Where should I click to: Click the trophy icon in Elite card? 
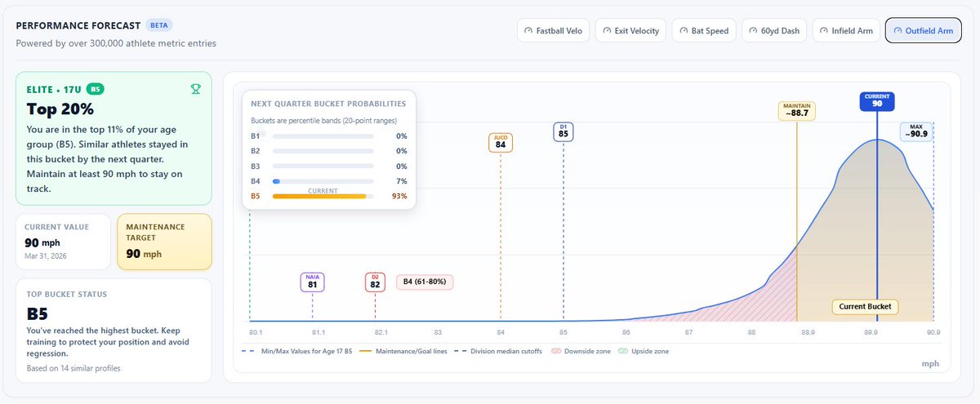point(195,88)
